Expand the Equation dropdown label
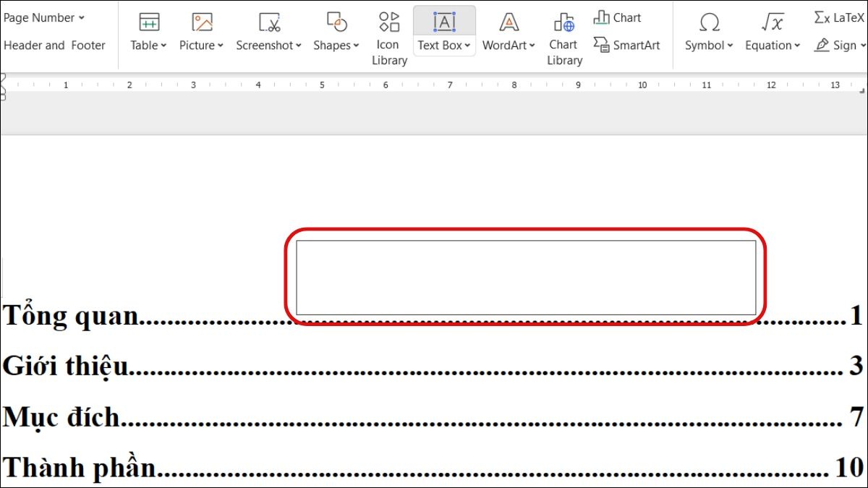Image resolution: width=868 pixels, height=488 pixels. tap(773, 45)
